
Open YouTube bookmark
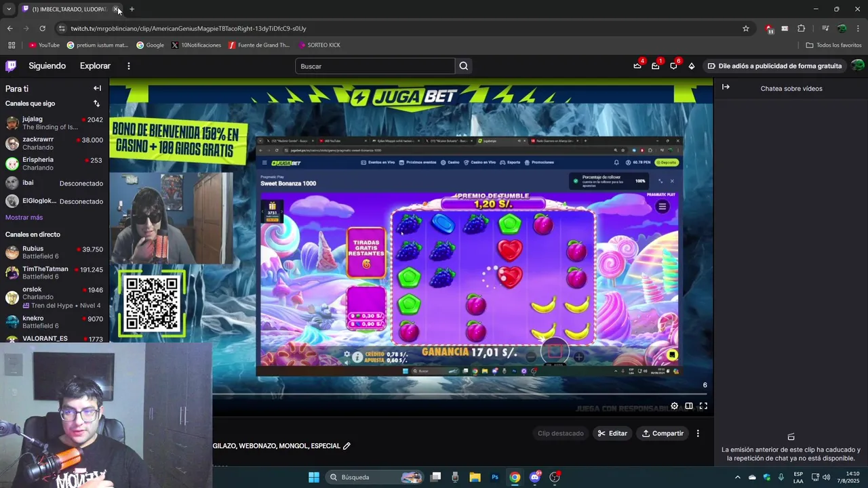coord(44,45)
